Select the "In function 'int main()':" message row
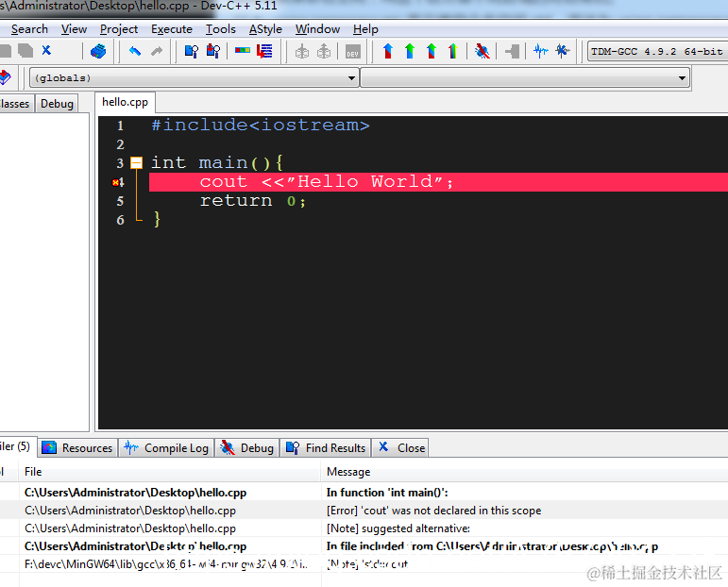 [x=364, y=493]
